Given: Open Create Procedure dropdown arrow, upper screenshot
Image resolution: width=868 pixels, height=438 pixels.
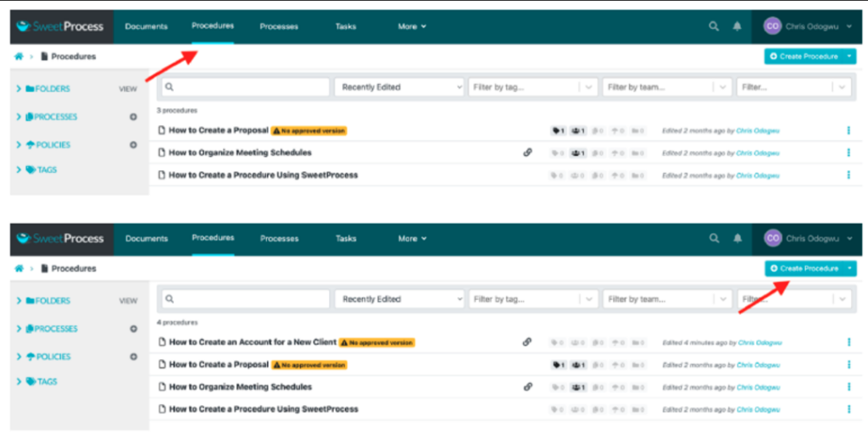Looking at the screenshot, I should [849, 57].
